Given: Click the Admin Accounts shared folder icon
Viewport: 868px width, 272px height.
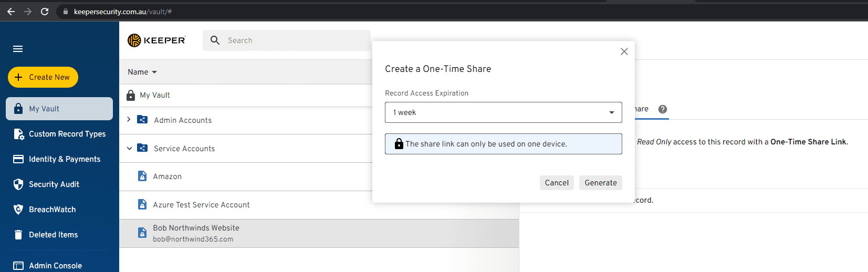Looking at the screenshot, I should (x=142, y=120).
